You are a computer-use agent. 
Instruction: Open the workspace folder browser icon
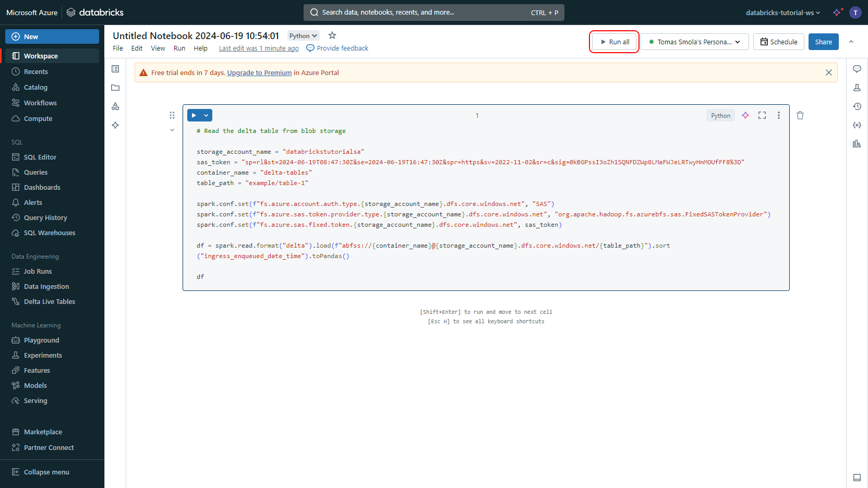(x=115, y=88)
